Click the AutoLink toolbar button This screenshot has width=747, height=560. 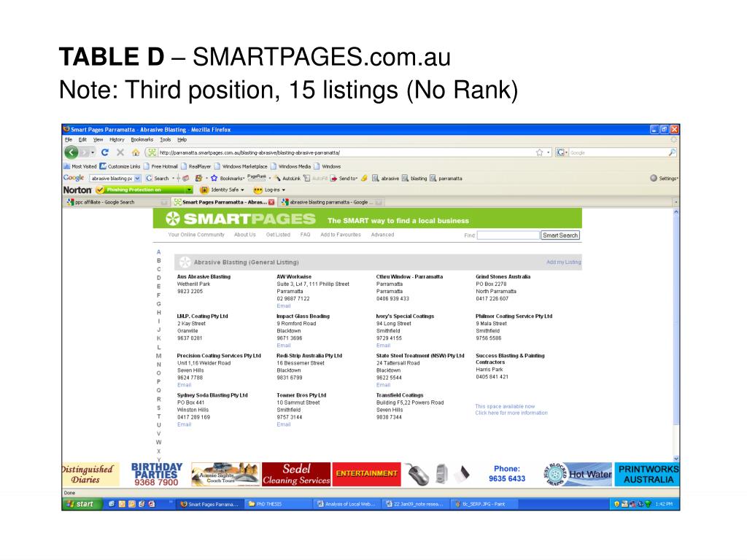point(287,178)
